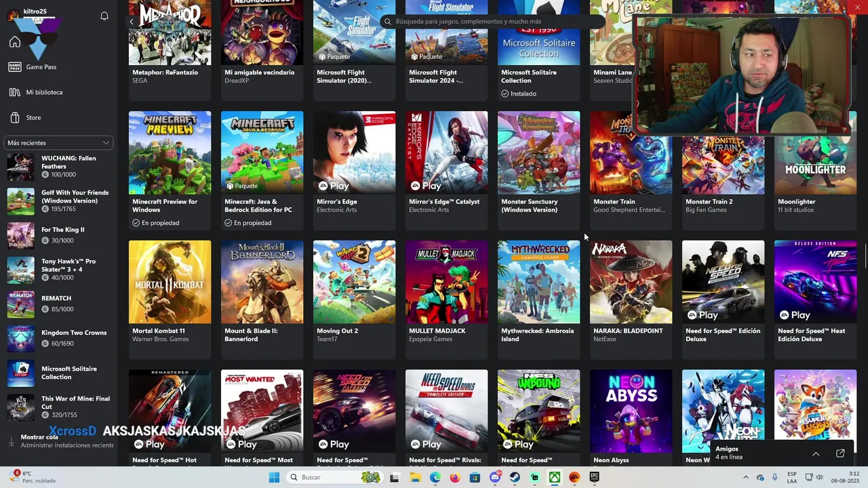Open Minecraft Preview for Windows tile
The height and width of the screenshot is (488, 868).
(x=170, y=169)
